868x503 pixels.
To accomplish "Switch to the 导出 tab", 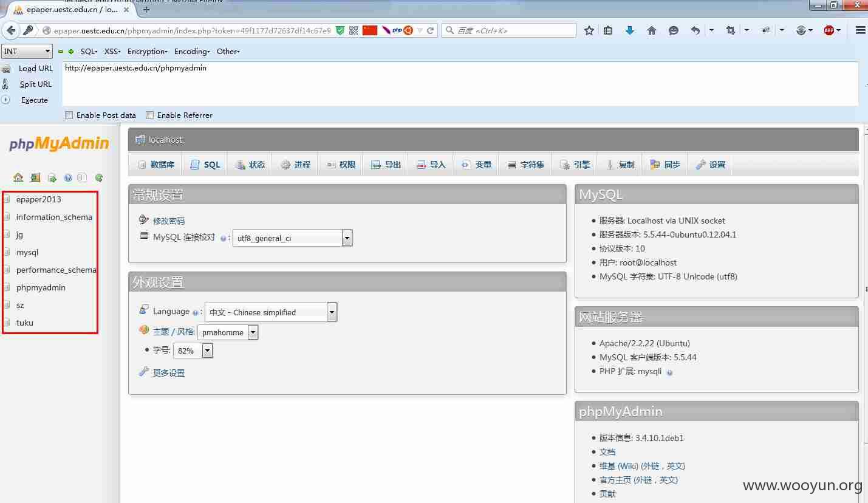I will pos(386,165).
